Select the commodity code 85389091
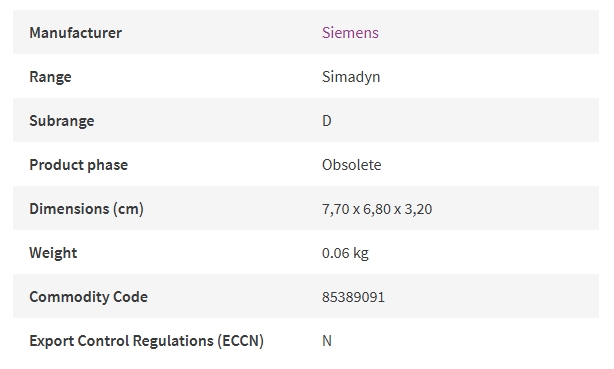Image resolution: width=614 pixels, height=369 pixels. point(353,297)
